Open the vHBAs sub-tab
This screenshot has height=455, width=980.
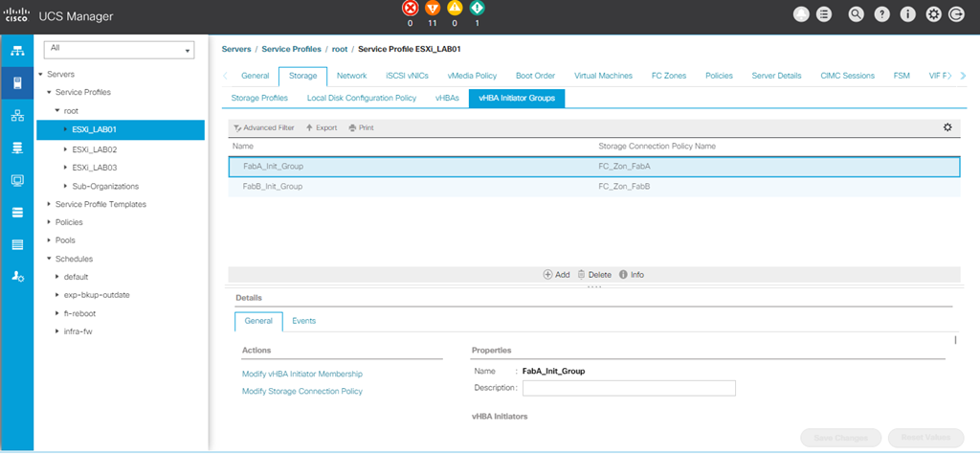(446, 98)
